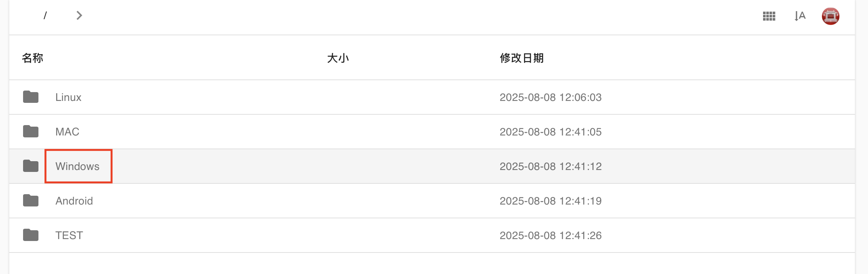This screenshot has width=868, height=274.
Task: Open the MAC folder name
Action: pos(67,132)
